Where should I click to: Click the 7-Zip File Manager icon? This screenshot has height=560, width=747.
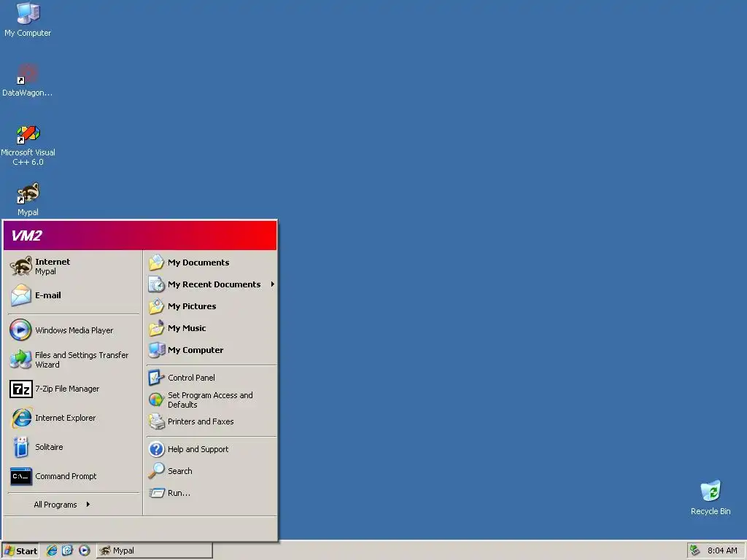tap(21, 389)
